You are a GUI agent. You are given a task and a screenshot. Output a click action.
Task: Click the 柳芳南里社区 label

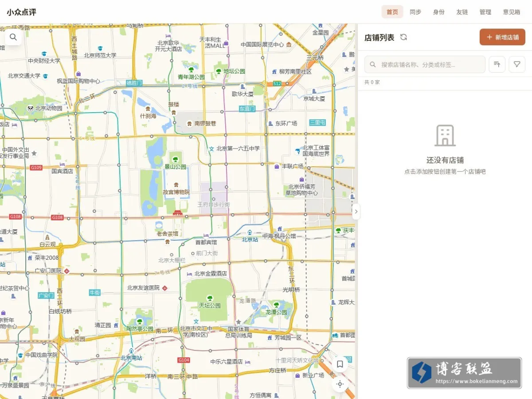(295, 71)
